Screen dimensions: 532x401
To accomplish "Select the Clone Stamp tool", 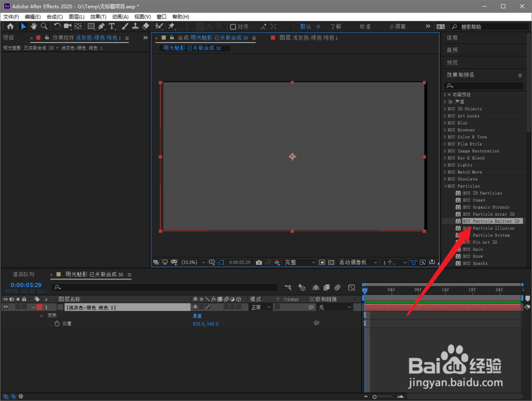I will tap(135, 26).
